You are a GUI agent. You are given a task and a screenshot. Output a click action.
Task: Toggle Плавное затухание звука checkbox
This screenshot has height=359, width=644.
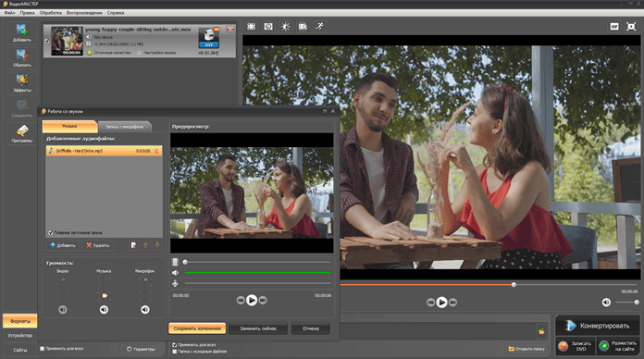click(50, 232)
